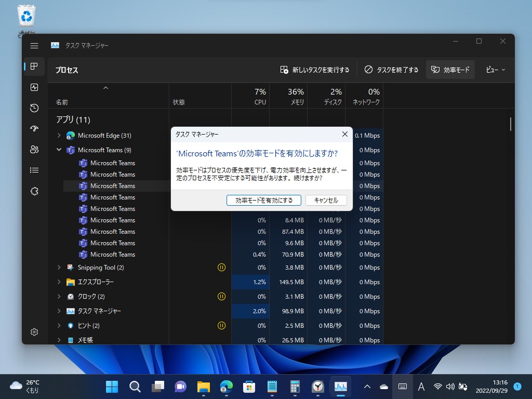Collapse the Microsoft Teams (9) group
This screenshot has height=399, width=532.
point(59,150)
